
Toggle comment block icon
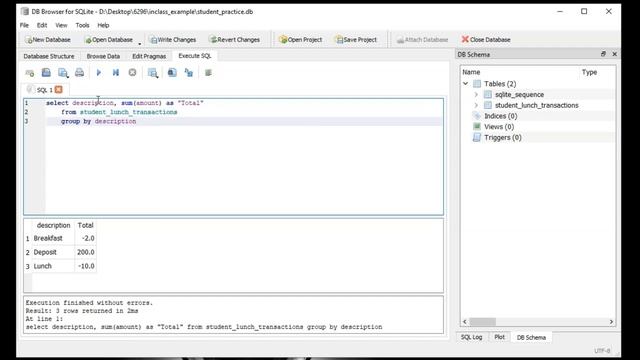click(208, 73)
